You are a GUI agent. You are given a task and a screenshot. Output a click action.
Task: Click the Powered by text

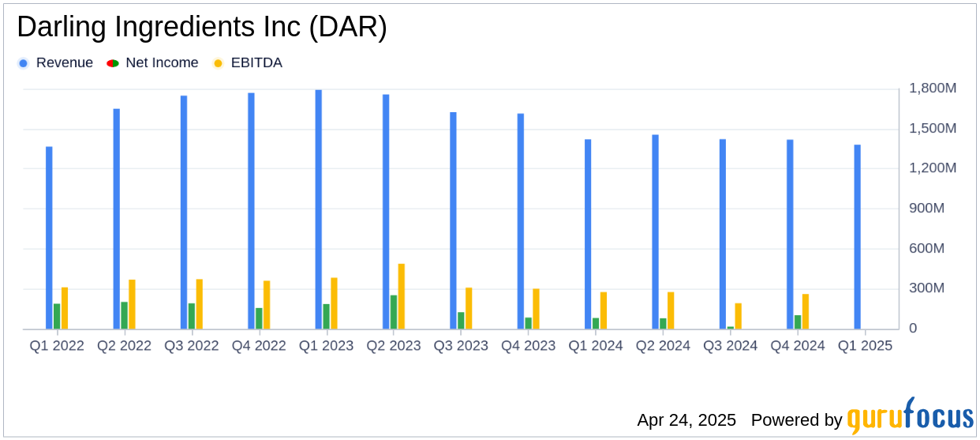(x=796, y=420)
